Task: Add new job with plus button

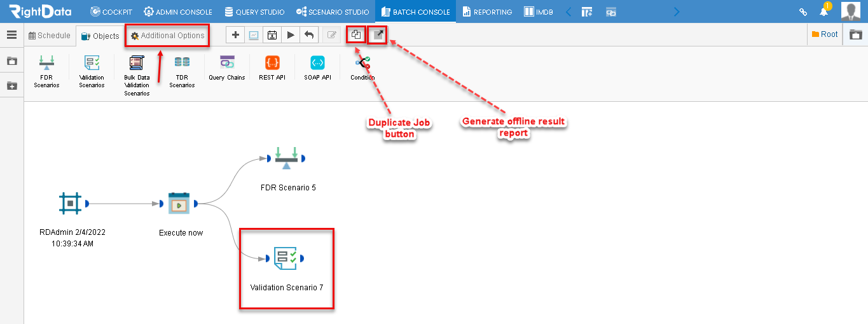Action: click(x=235, y=35)
